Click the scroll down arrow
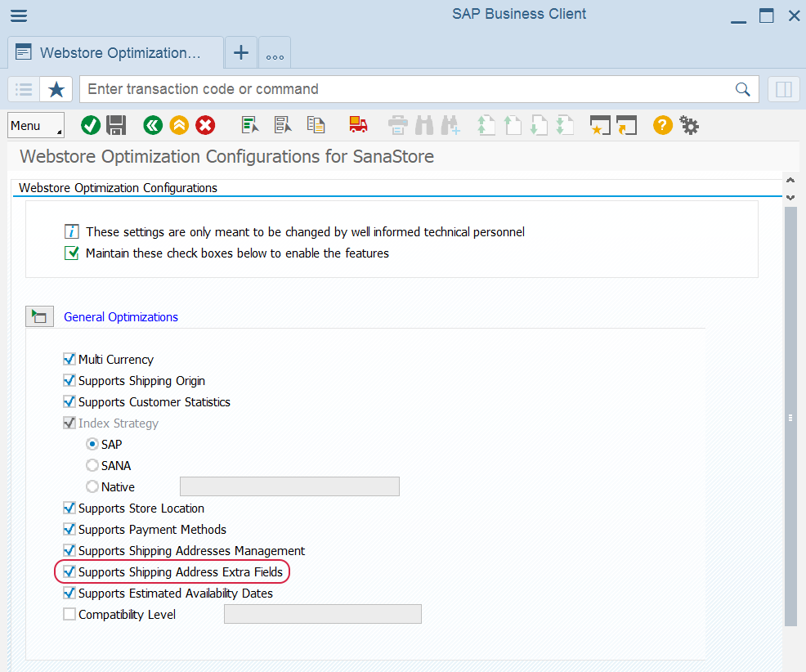The height and width of the screenshot is (672, 806). [790, 198]
